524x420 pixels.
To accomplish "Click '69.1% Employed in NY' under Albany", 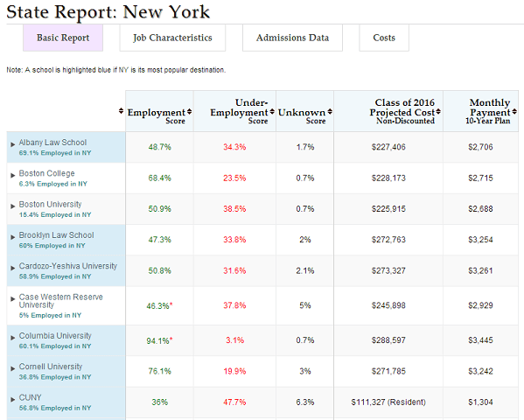I will click(x=55, y=153).
